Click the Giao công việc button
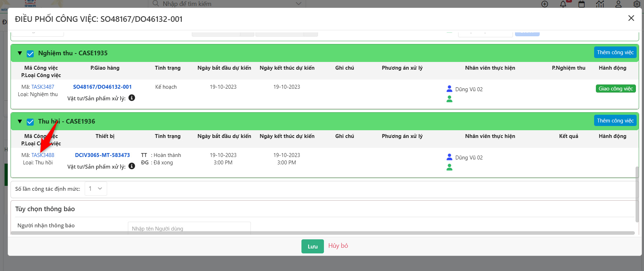 coord(616,89)
